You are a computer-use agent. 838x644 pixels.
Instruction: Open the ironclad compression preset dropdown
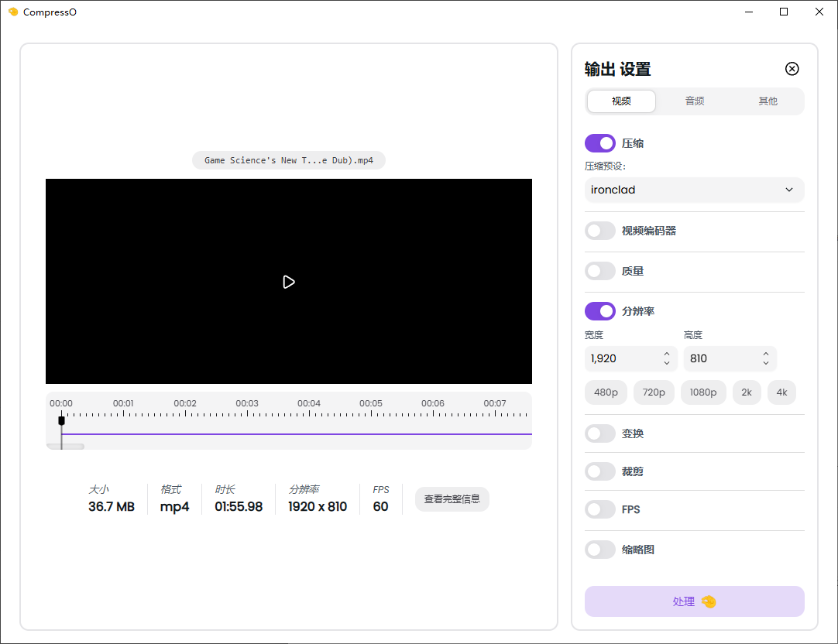[694, 190]
